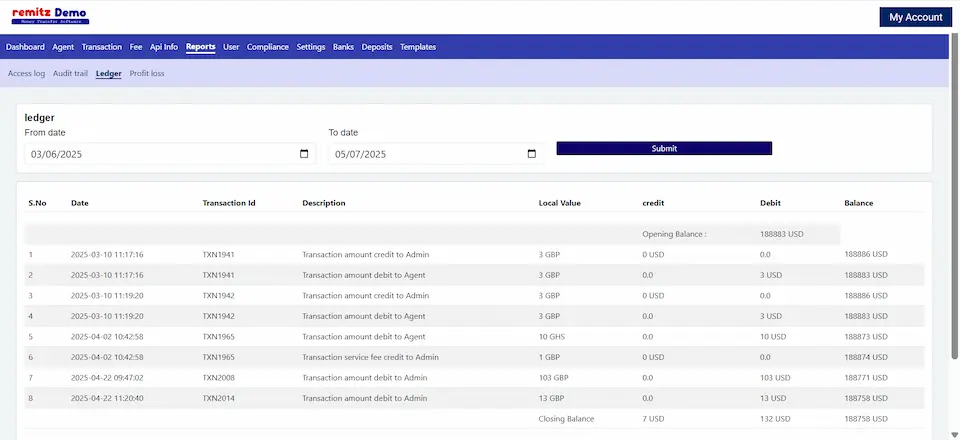The image size is (960, 440).
Task: Click the remitz Demo logo
Action: [50, 16]
